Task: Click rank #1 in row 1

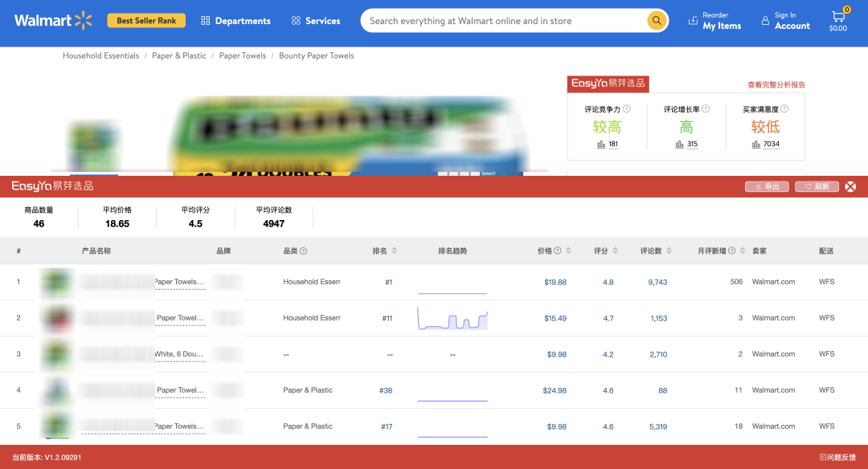Action: pos(389,282)
